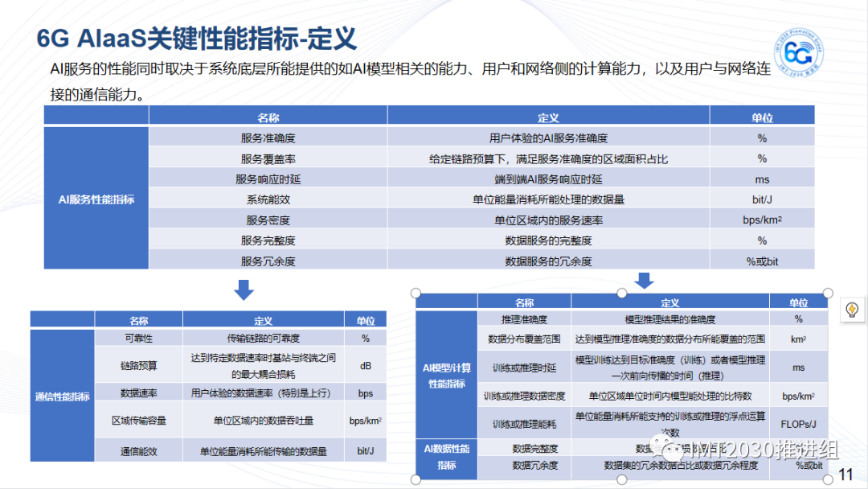The width and height of the screenshot is (868, 489).
Task: Select the "AI模型/计算性能指标" category cell
Action: pyautogui.click(x=446, y=374)
